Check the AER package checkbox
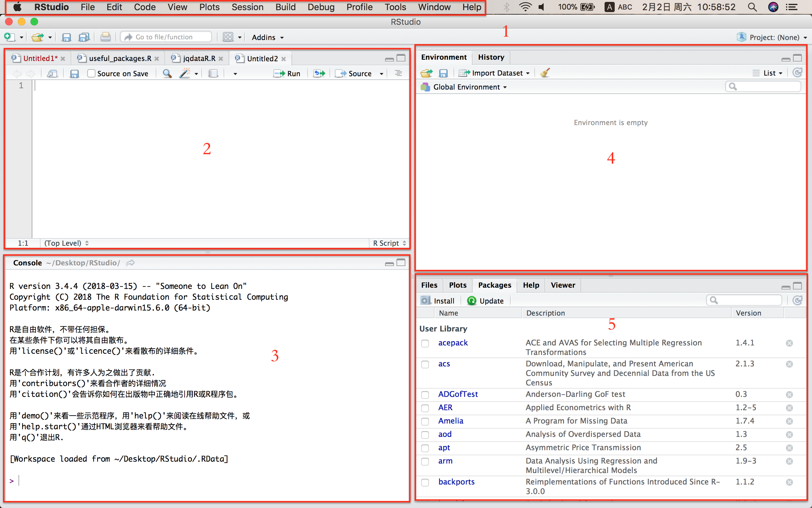The height and width of the screenshot is (508, 812). coord(425,408)
